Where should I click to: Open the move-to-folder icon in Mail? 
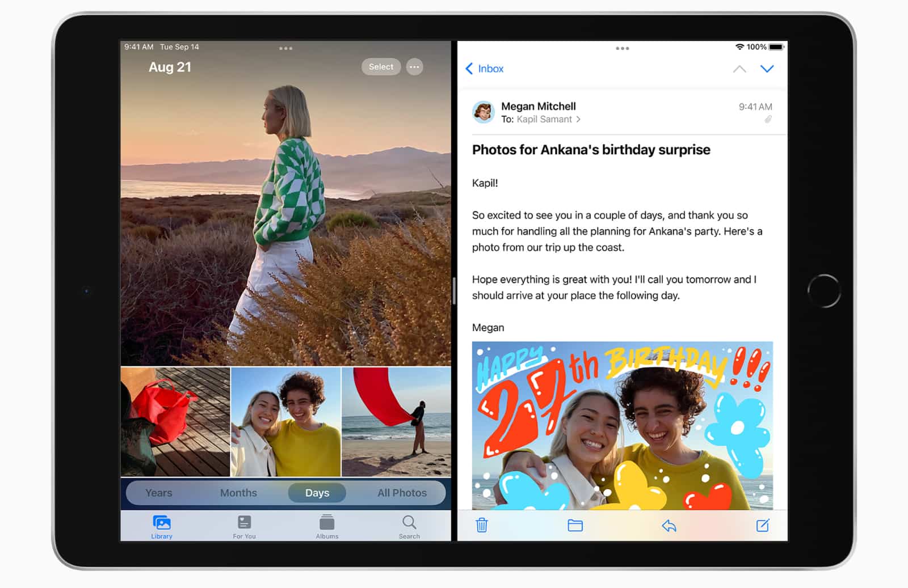point(575,525)
